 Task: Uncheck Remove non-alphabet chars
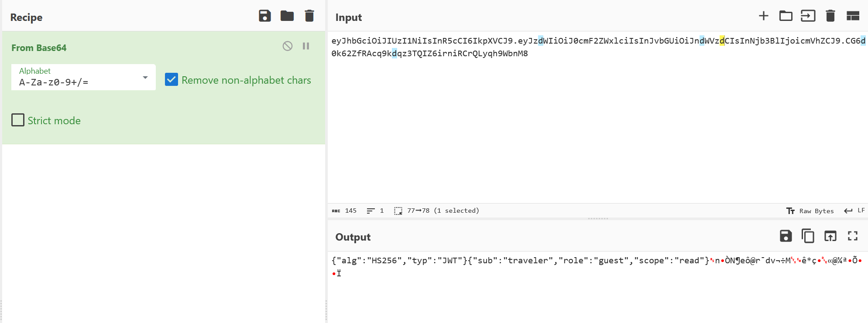(172, 79)
